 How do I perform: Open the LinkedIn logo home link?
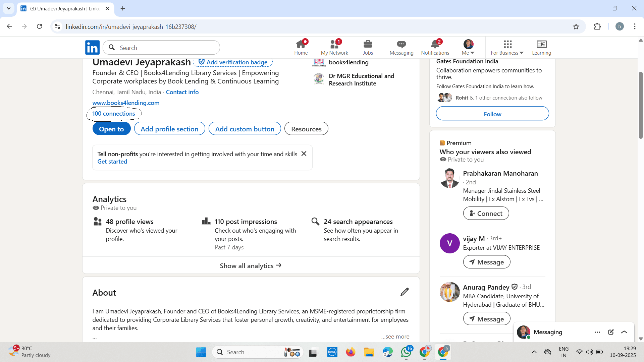point(92,48)
